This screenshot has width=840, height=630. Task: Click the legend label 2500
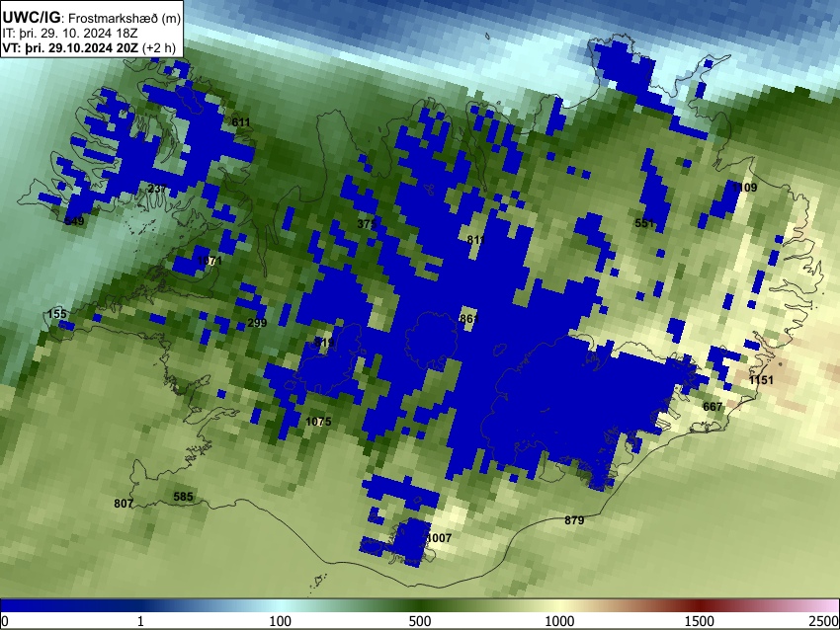[x=824, y=621]
